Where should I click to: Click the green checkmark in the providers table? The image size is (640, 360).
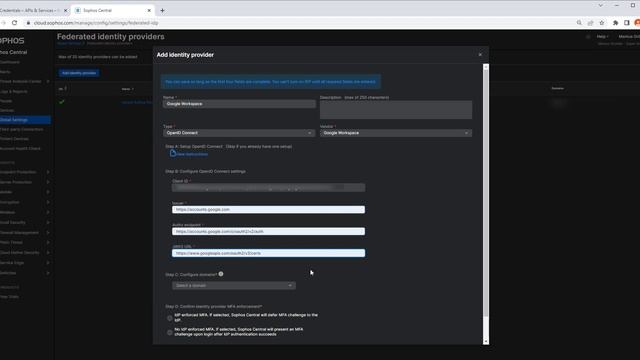tap(62, 102)
